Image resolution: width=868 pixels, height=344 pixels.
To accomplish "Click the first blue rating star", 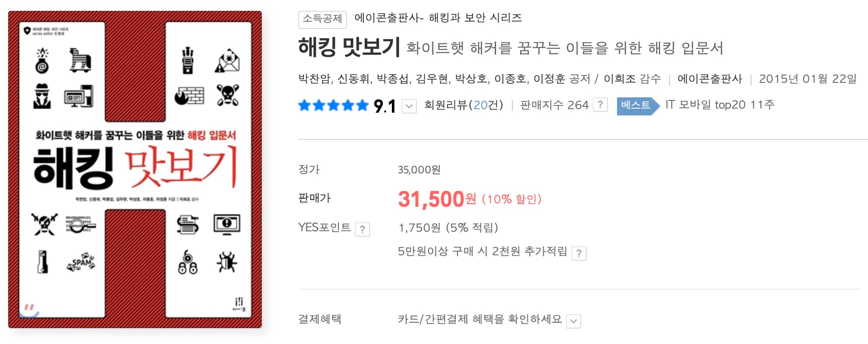I will [x=305, y=105].
